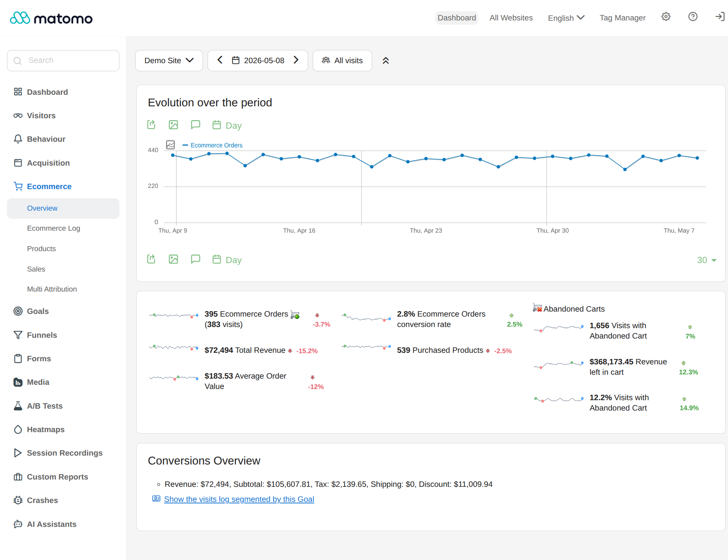Click into the sidebar Search field
This screenshot has height=560, width=728.
(x=63, y=60)
